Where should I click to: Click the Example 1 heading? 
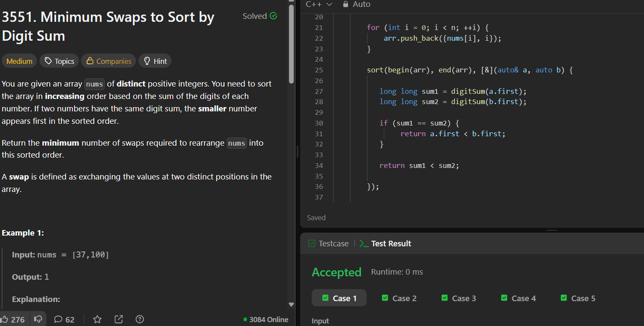pos(23,233)
